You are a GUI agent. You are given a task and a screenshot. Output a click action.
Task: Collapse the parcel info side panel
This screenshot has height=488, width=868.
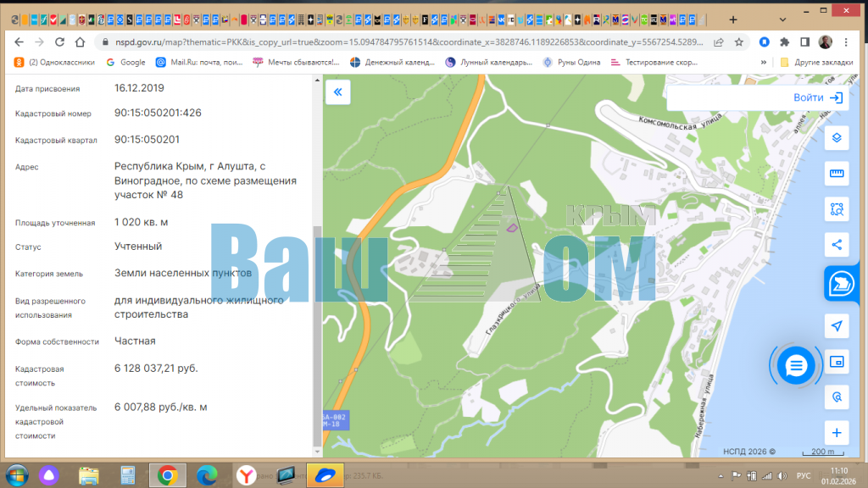[x=337, y=92]
